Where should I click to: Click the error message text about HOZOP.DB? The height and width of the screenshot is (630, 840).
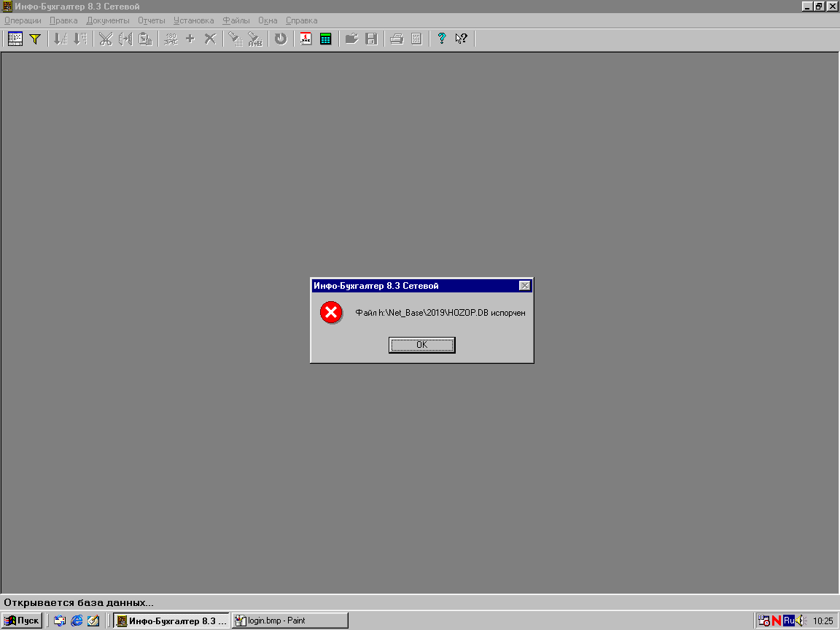click(440, 313)
